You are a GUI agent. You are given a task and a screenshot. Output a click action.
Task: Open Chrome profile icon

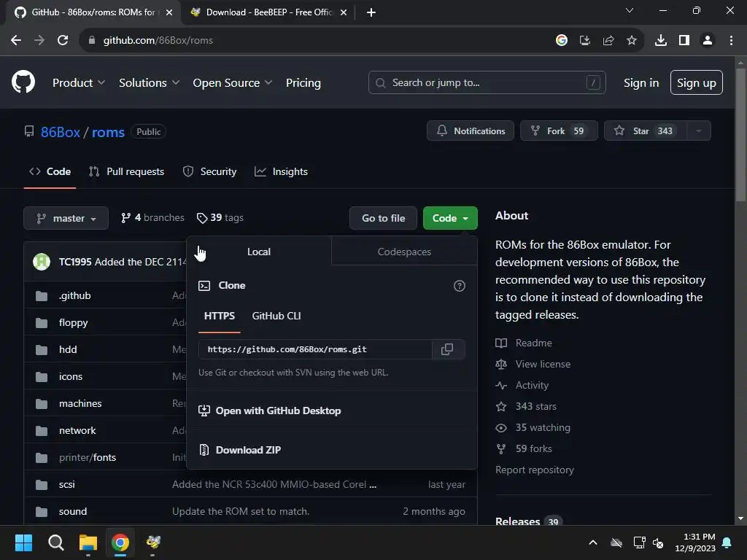coord(708,41)
